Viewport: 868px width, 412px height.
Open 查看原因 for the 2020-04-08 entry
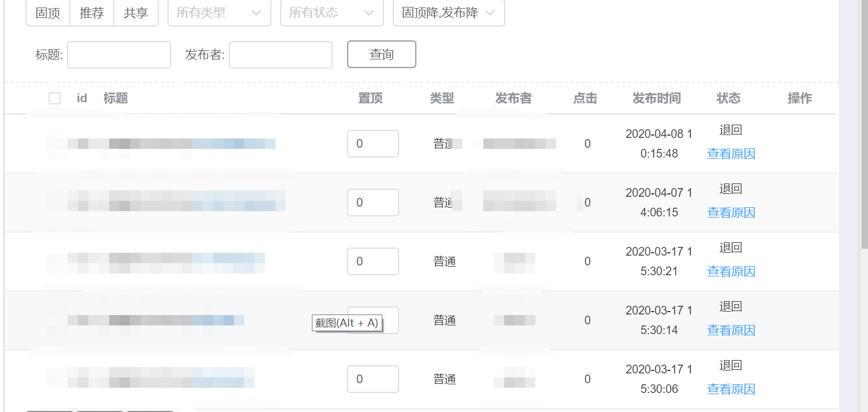pyautogui.click(x=731, y=153)
